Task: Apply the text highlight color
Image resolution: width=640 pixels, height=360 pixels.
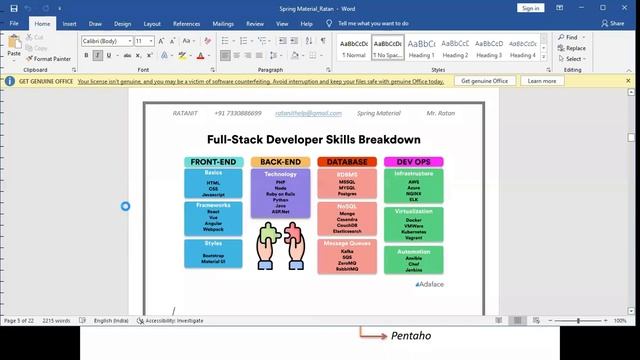Action: coord(182,55)
